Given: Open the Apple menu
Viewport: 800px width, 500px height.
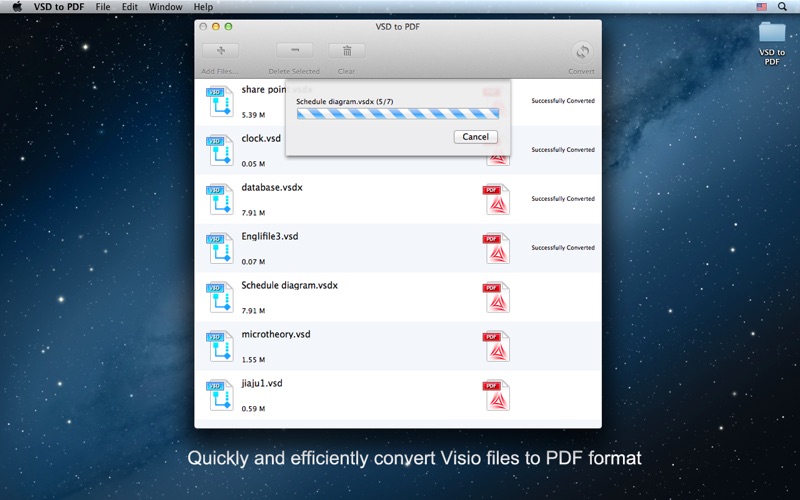Looking at the screenshot, I should (x=17, y=7).
